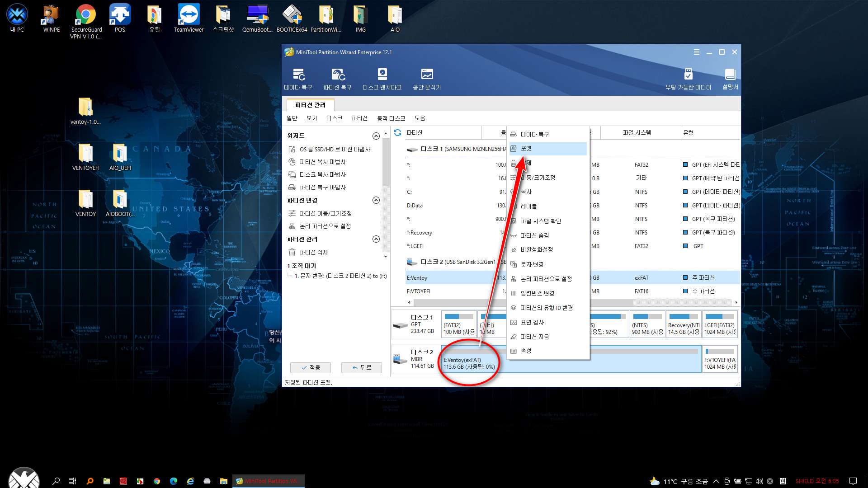Start OS를 SSD/HD로 이전 마법사
This screenshot has width=868, height=488.
coord(330,149)
